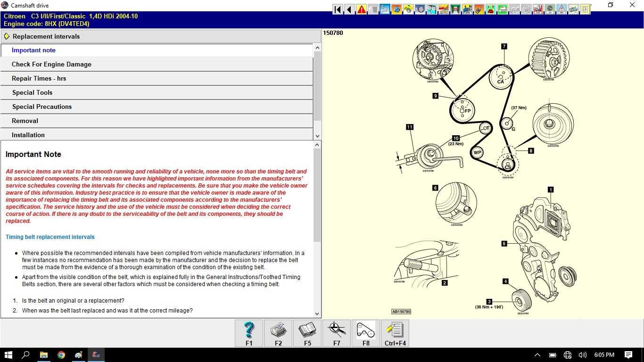Screen dimensions: 644x362
Task: Click the volume speaker icon in the tray
Action: pos(583,355)
